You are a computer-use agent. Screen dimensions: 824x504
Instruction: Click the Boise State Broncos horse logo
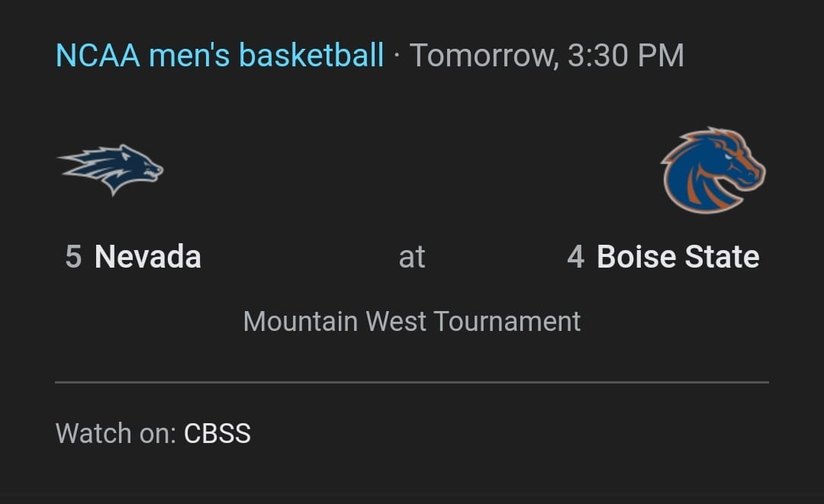click(x=713, y=170)
